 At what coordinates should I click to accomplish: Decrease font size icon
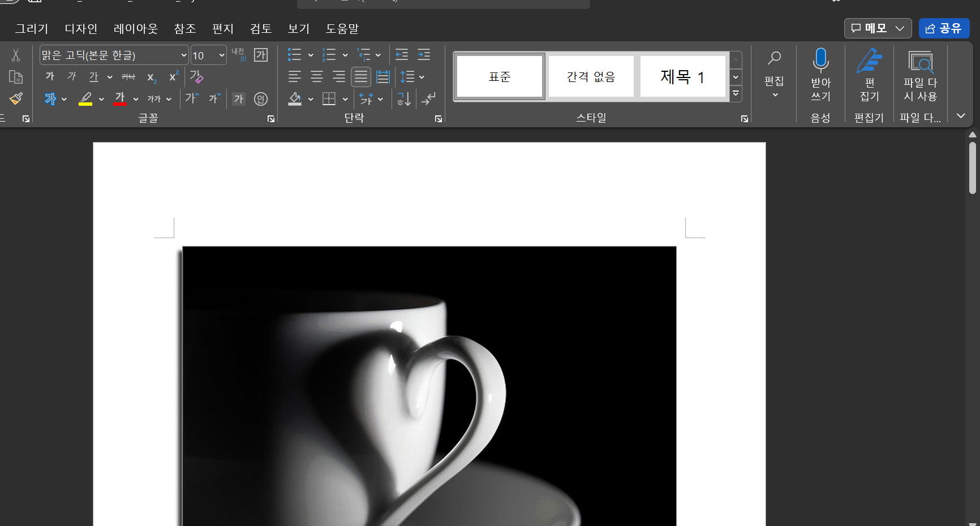coord(215,98)
